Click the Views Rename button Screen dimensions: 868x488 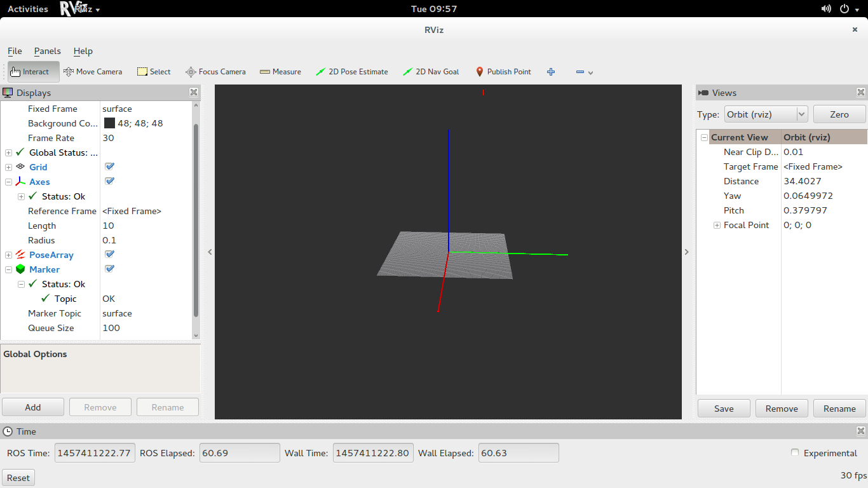839,409
